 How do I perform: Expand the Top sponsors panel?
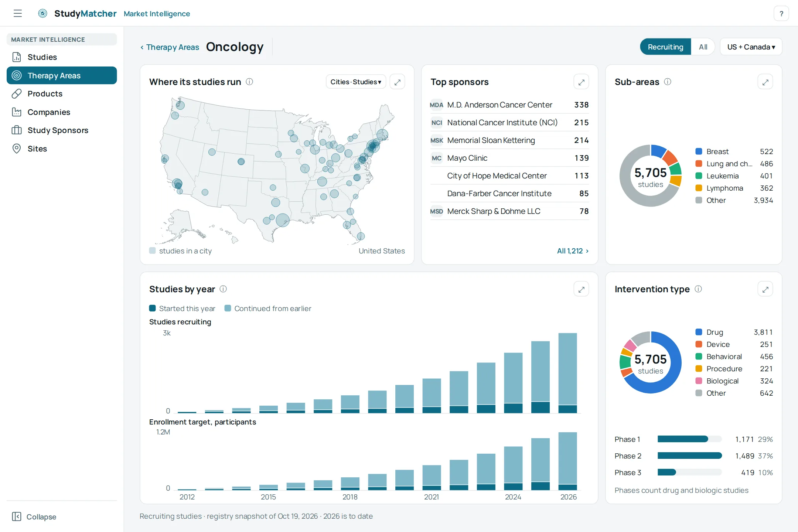pos(581,82)
